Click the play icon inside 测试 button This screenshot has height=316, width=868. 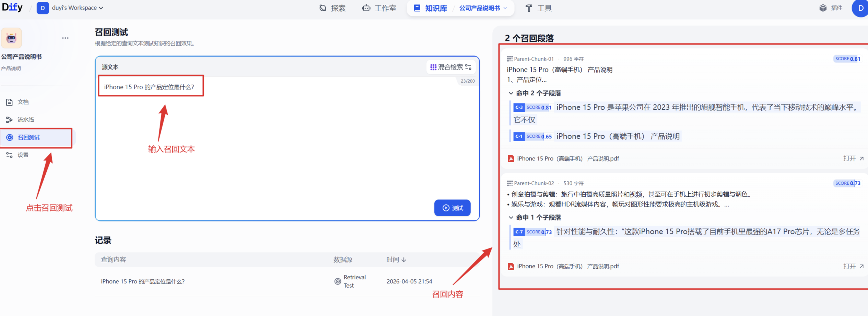tap(446, 208)
